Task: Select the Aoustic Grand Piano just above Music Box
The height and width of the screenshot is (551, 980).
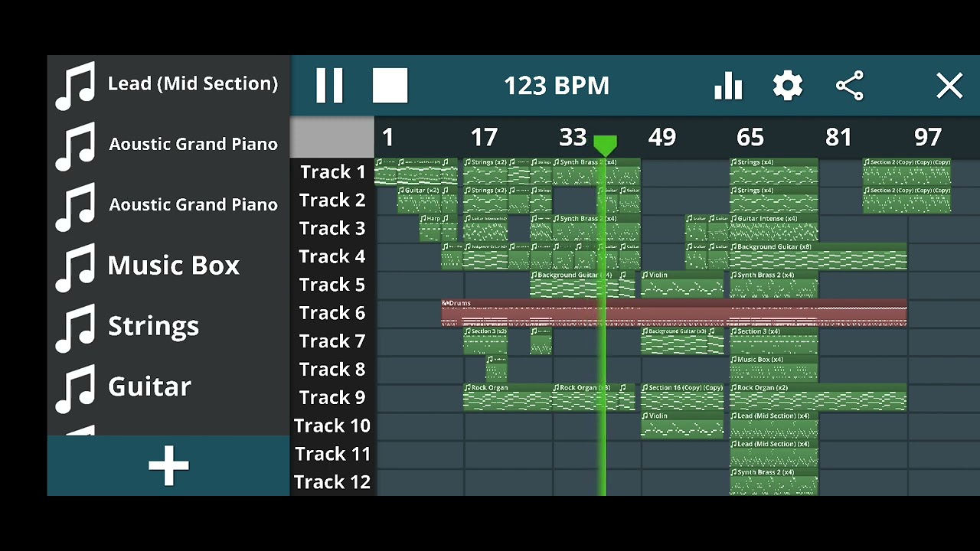Action: pyautogui.click(x=167, y=205)
